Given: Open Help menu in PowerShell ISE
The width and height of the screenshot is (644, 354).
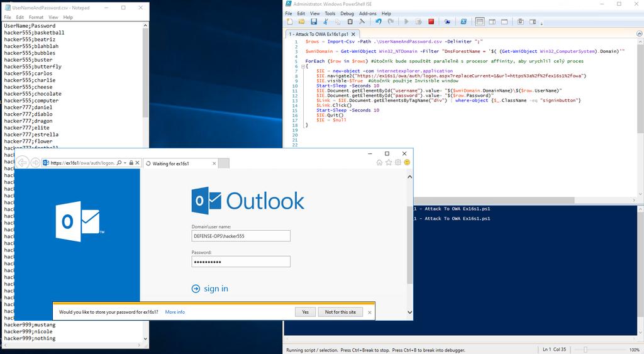Looking at the screenshot, I should 386,13.
